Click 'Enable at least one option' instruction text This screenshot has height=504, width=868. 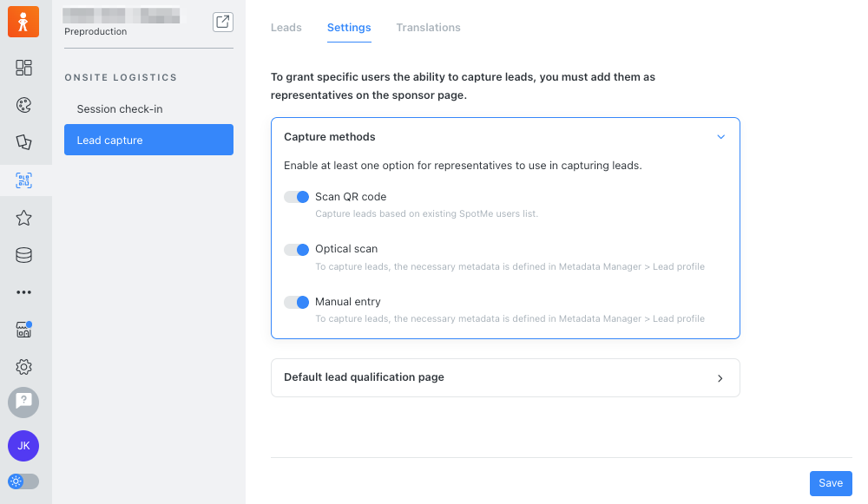click(x=463, y=166)
